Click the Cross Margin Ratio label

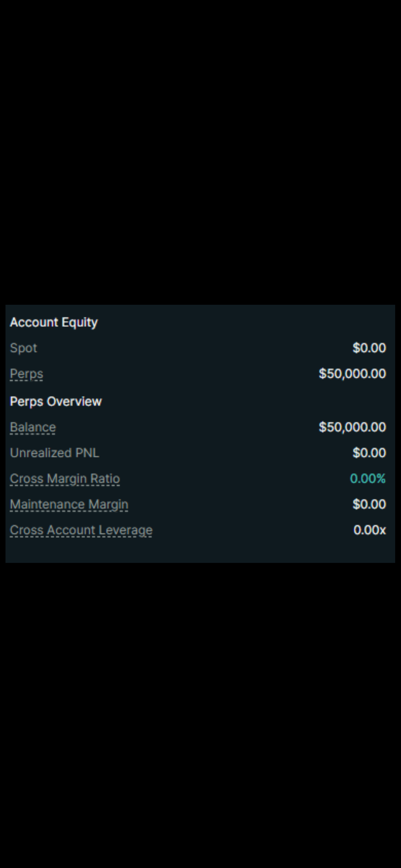tap(65, 479)
